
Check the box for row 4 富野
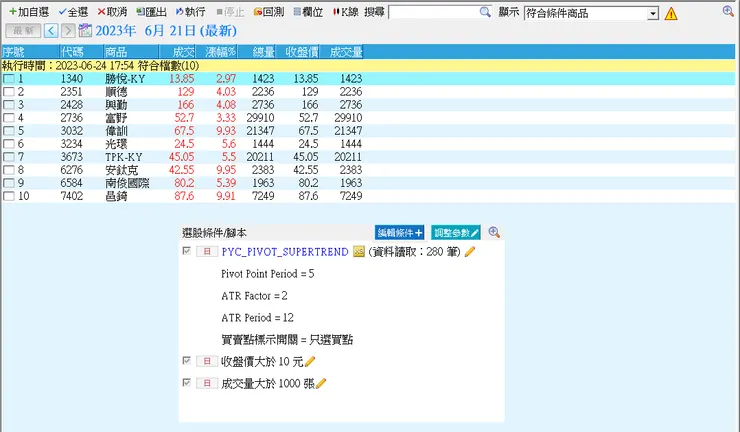pos(8,118)
